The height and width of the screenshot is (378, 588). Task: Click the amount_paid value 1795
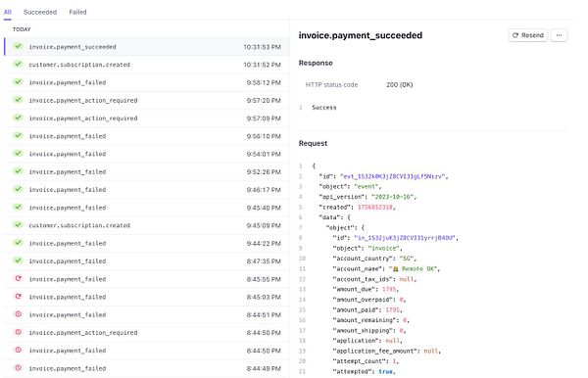(x=393, y=309)
